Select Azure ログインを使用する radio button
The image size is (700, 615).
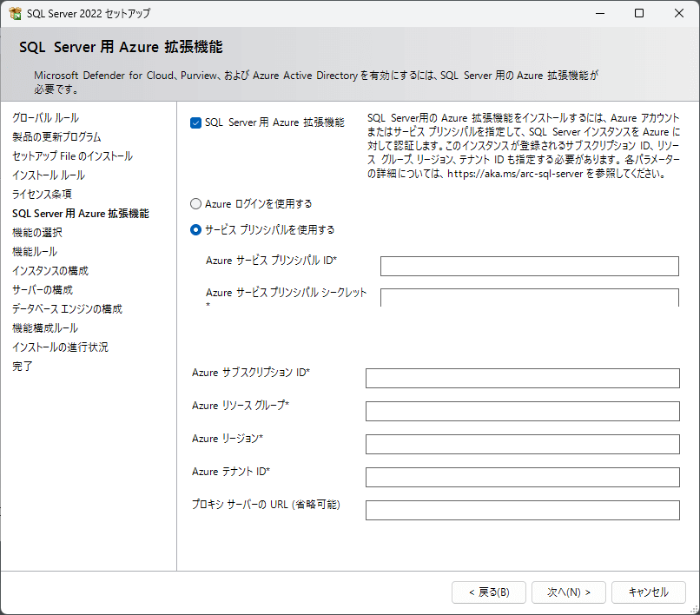pos(195,204)
